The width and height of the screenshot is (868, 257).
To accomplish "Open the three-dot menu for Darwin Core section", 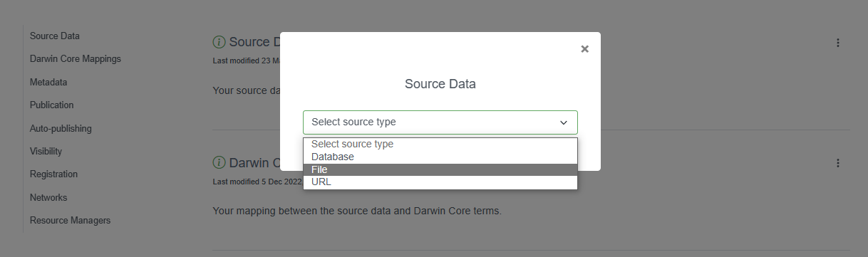I will point(838,163).
